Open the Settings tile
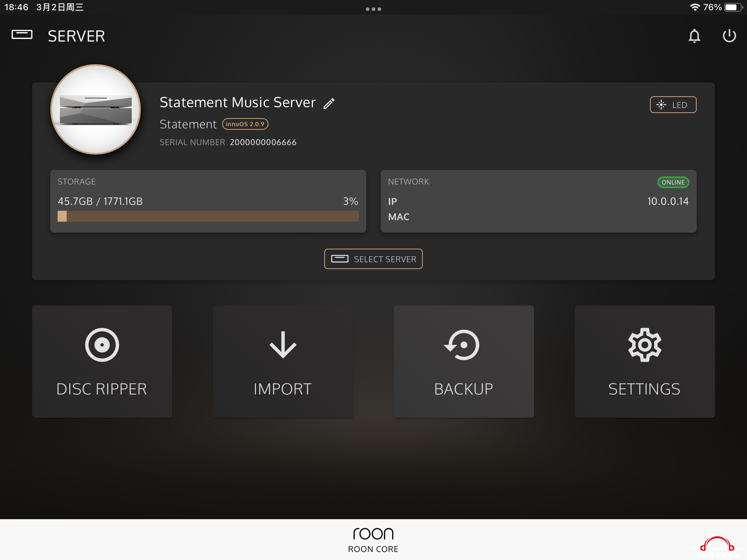The height and width of the screenshot is (560, 747). pyautogui.click(x=645, y=362)
